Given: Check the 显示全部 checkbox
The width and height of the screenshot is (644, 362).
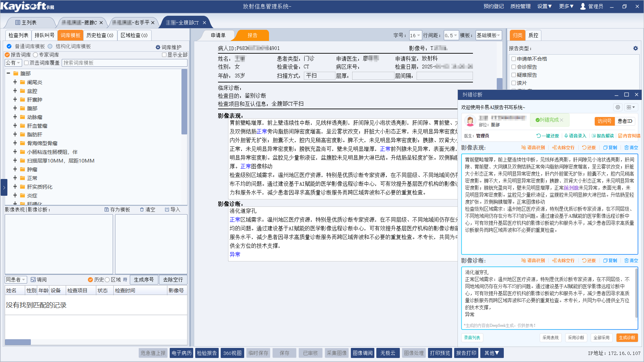Looking at the screenshot, I should pos(164,55).
